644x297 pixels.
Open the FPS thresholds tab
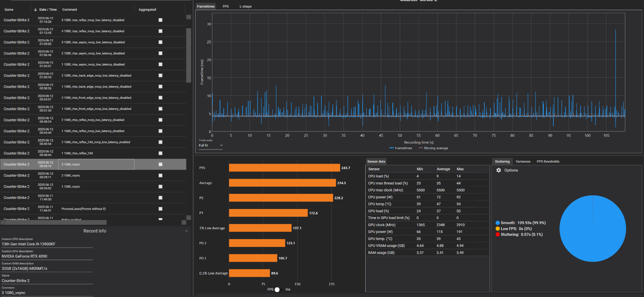click(x=548, y=162)
